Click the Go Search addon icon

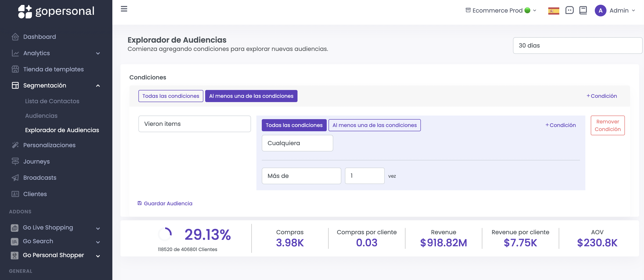click(x=15, y=241)
